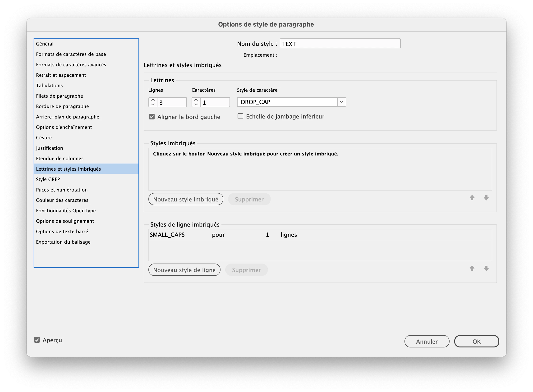Open Style de caractère dropdown arrow
The image size is (533, 392).
pos(341,102)
